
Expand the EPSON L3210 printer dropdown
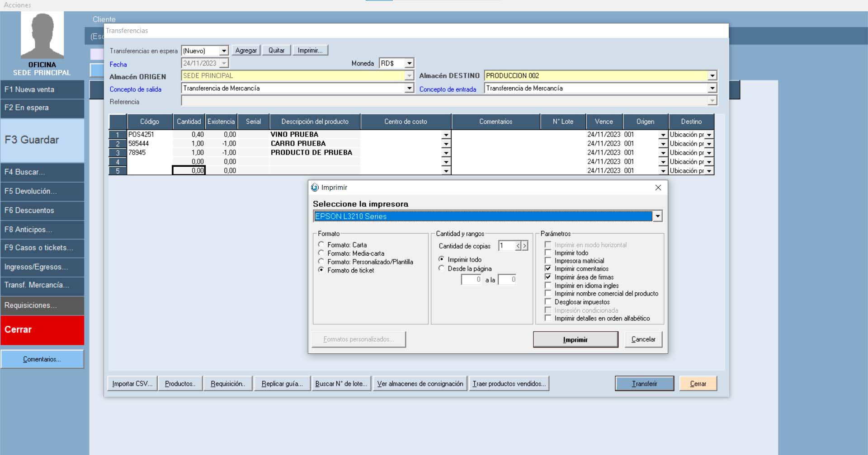click(658, 216)
